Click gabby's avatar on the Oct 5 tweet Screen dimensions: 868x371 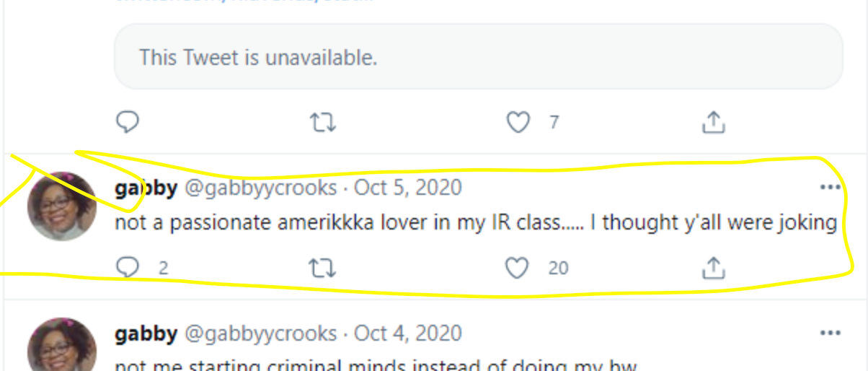(62, 206)
